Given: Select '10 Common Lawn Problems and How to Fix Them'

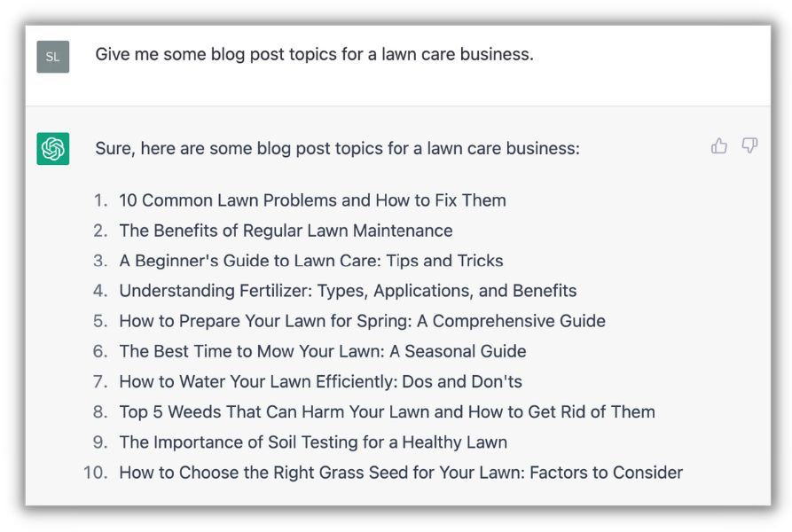Looking at the screenshot, I should coord(312,200).
